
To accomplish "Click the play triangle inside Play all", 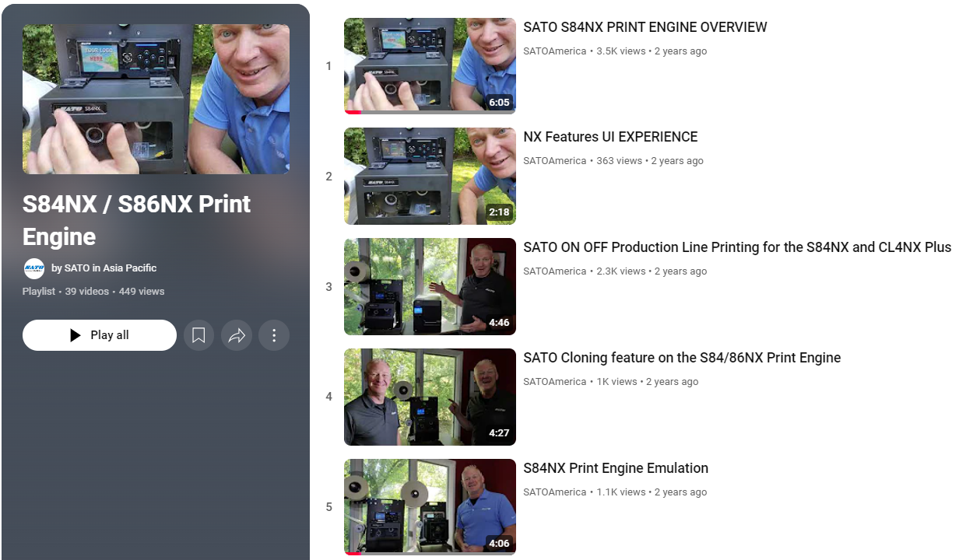I will click(74, 335).
